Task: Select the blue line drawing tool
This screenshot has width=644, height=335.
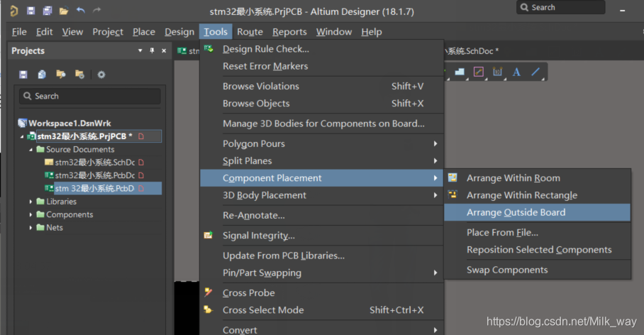Action: [x=535, y=72]
